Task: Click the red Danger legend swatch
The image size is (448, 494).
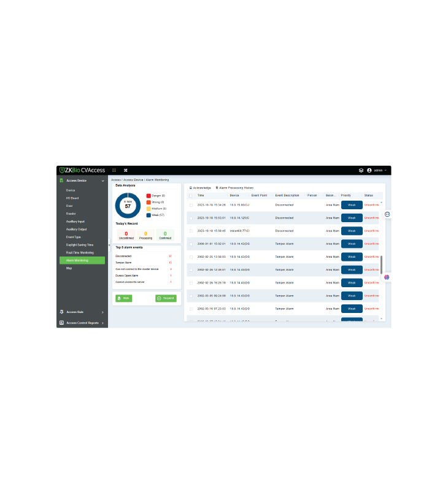Action: pyautogui.click(x=149, y=195)
